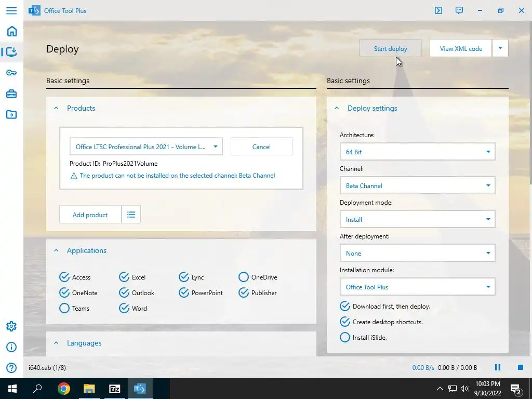This screenshot has width=532, height=399.
Task: Enable Install iSlide option
Action: 345,337
